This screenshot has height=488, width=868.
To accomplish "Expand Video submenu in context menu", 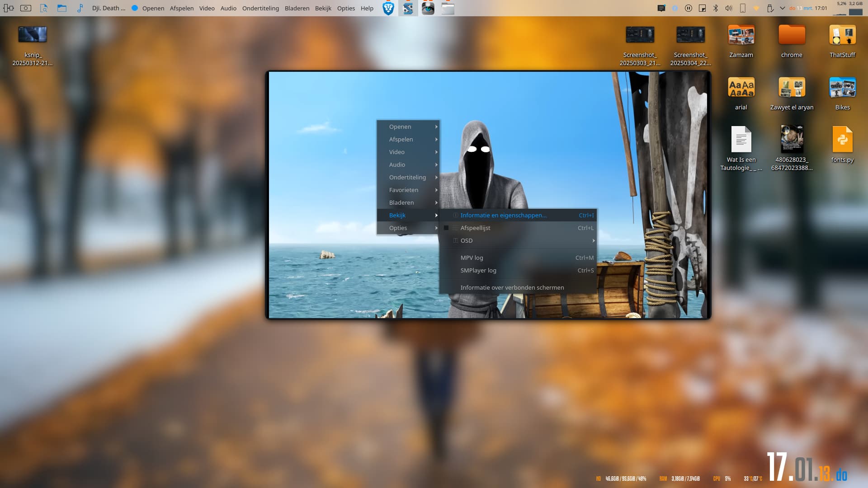I will (x=408, y=152).
